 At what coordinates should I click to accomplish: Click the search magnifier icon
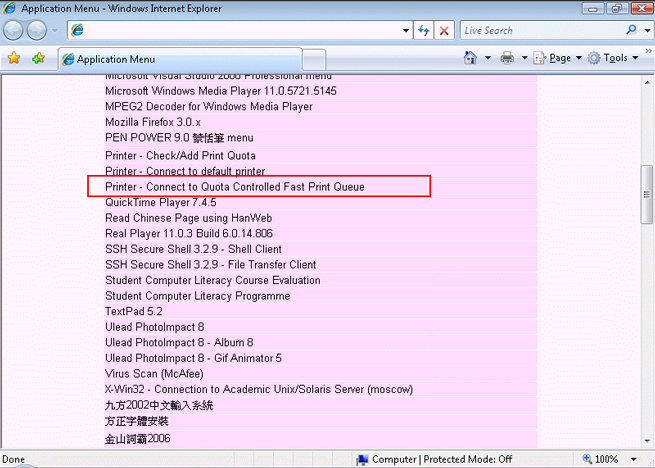pyautogui.click(x=631, y=30)
